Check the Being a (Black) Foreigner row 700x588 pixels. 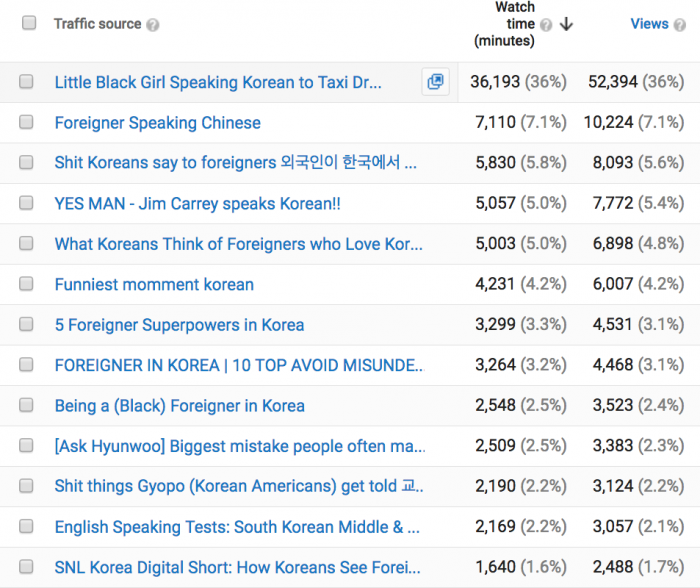26,405
